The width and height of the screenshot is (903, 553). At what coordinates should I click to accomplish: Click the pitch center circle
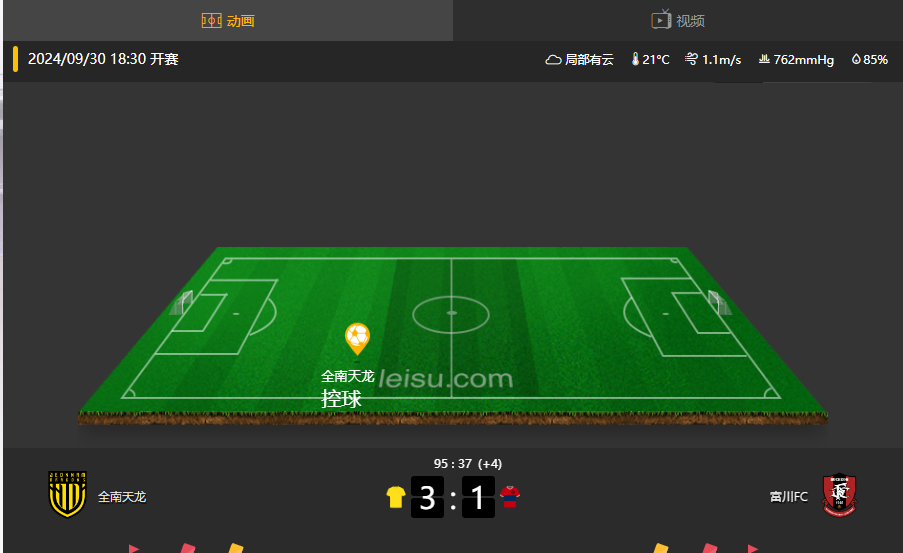click(451, 315)
